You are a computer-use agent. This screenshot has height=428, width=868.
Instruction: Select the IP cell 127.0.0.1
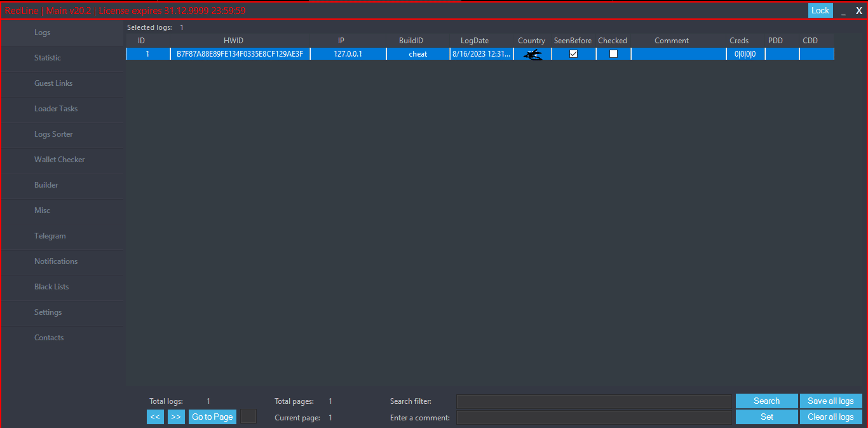348,54
